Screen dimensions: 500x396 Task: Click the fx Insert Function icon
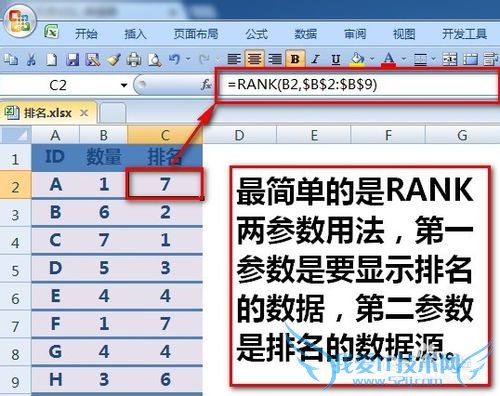coord(206,85)
